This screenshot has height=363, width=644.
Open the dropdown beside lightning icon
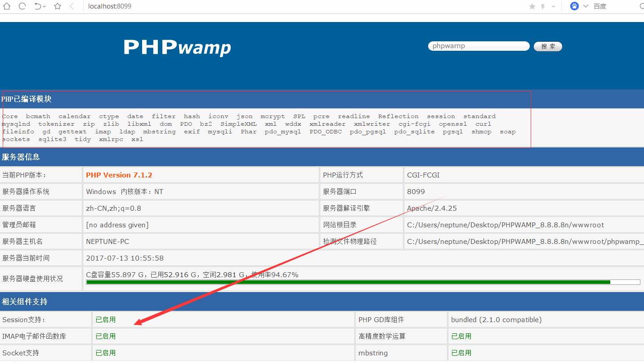[x=553, y=7]
